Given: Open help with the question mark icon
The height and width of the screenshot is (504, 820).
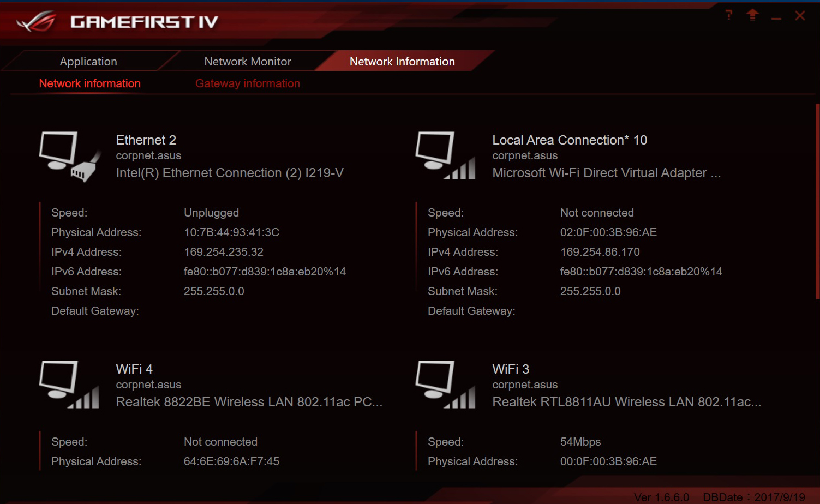Looking at the screenshot, I should pos(729,15).
